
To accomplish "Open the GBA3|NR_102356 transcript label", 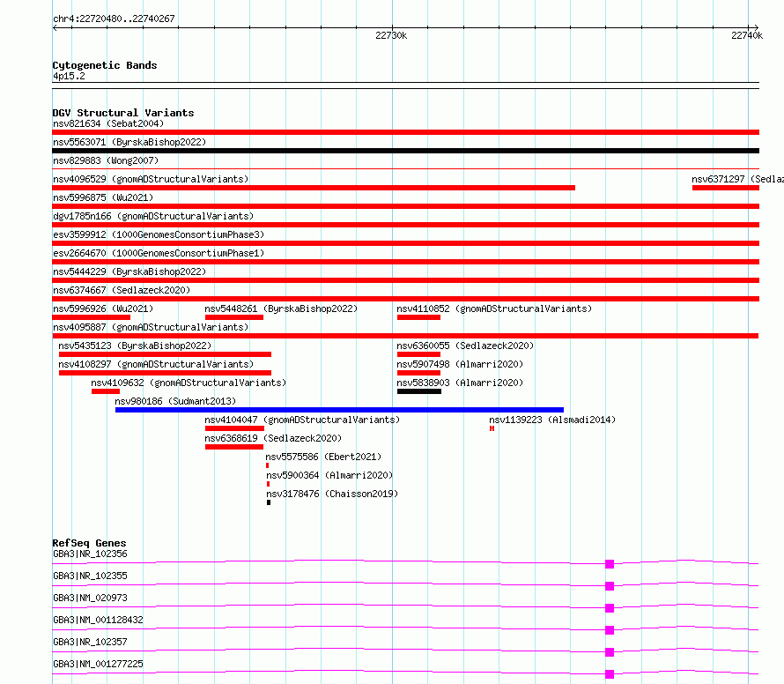I will click(x=90, y=554).
